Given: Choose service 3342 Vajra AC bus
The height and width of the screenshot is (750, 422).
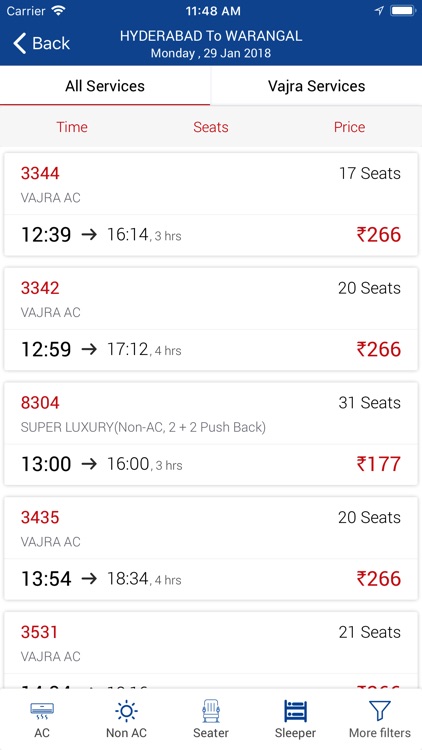Looking at the screenshot, I should pyautogui.click(x=211, y=319).
